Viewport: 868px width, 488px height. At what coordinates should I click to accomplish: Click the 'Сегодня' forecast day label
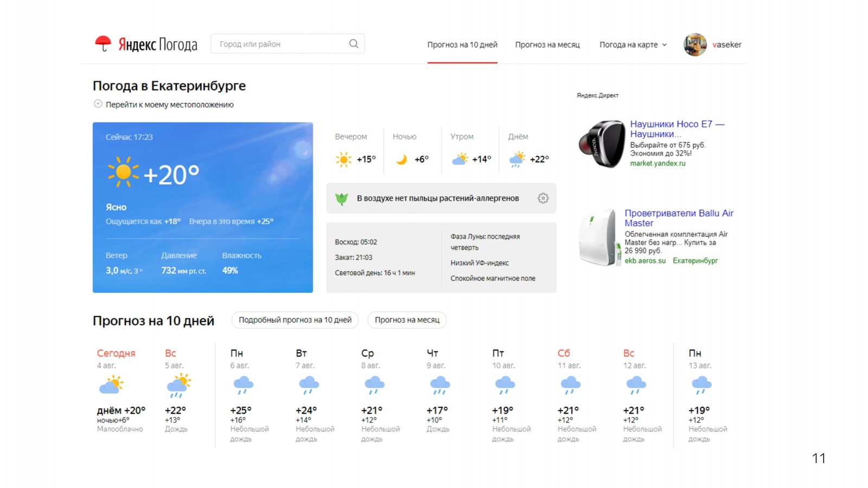click(116, 353)
